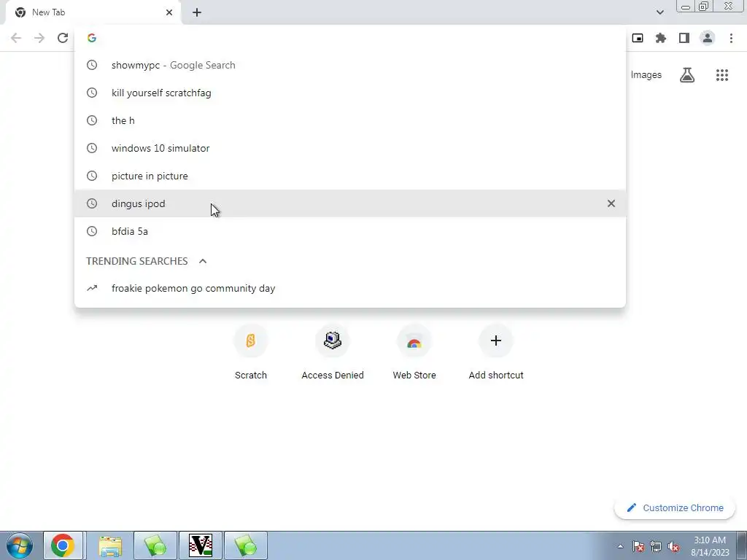
Task: Select suggestion showmypc - Google Search
Action: (x=350, y=65)
